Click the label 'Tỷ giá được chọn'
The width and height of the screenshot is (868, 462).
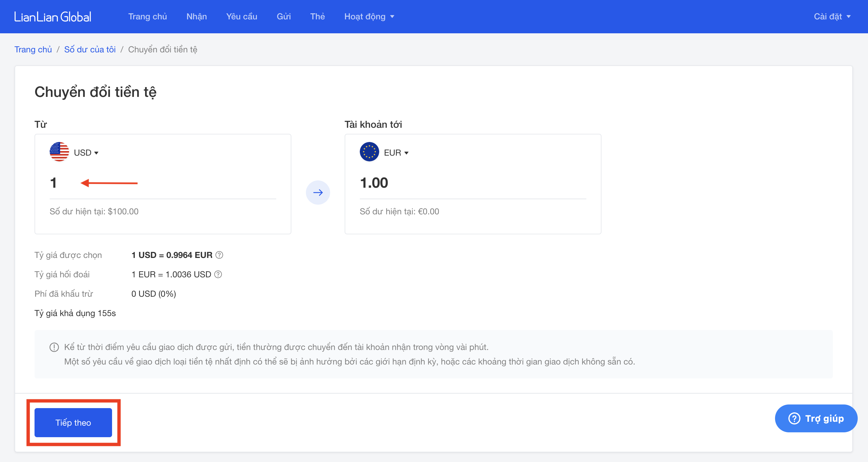68,255
